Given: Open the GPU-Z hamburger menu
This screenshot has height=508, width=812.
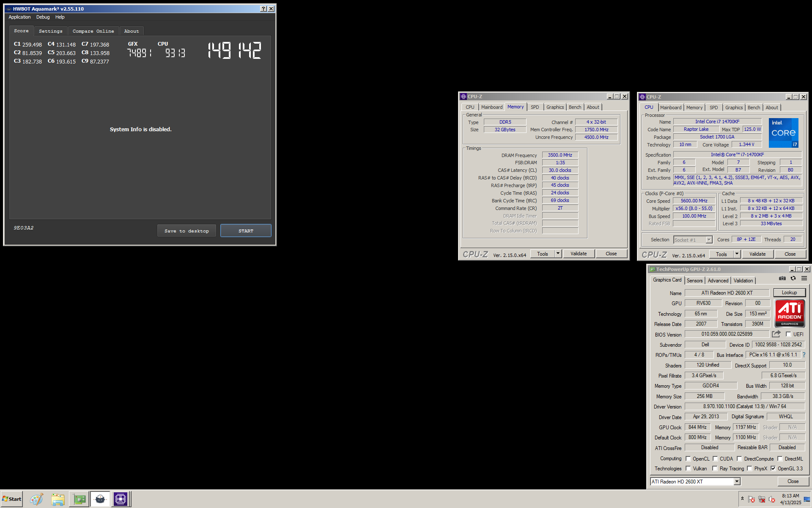Looking at the screenshot, I should (x=804, y=279).
